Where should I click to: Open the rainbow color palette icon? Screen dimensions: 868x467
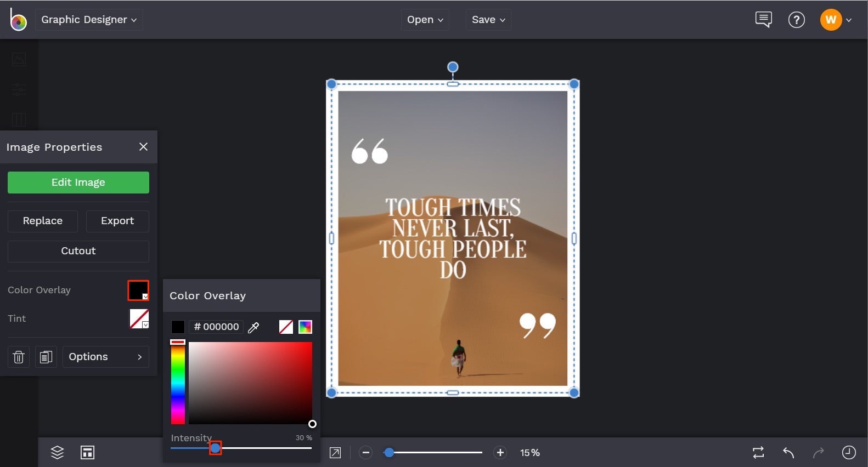click(305, 327)
